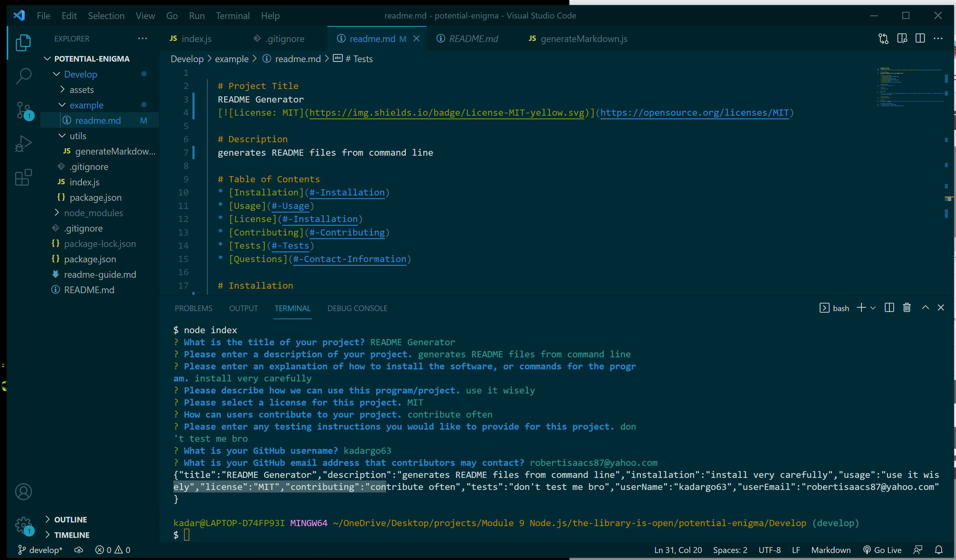The height and width of the screenshot is (560, 956).
Task: Split the editor right
Action: coord(920,39)
